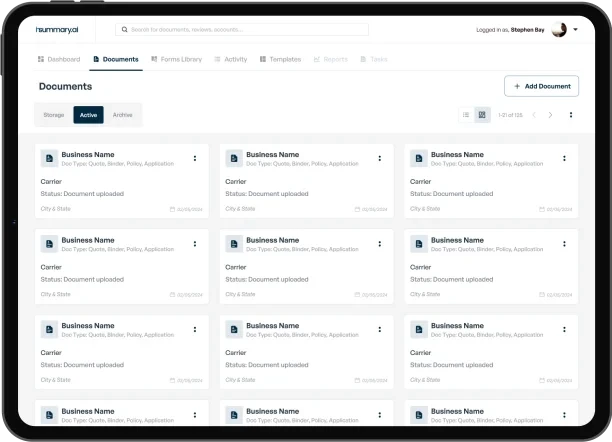Click the Add Document button
Viewport: 612px width, 442px height.
(541, 86)
